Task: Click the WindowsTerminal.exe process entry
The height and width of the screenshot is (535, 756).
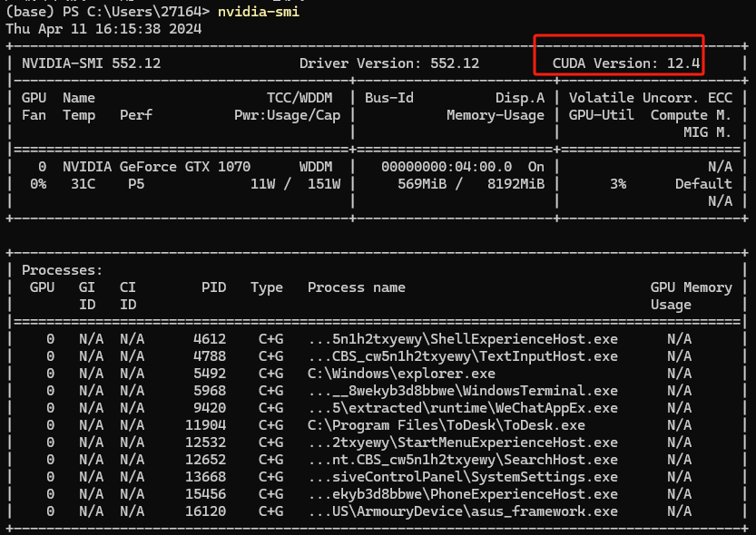Action: [x=463, y=391]
